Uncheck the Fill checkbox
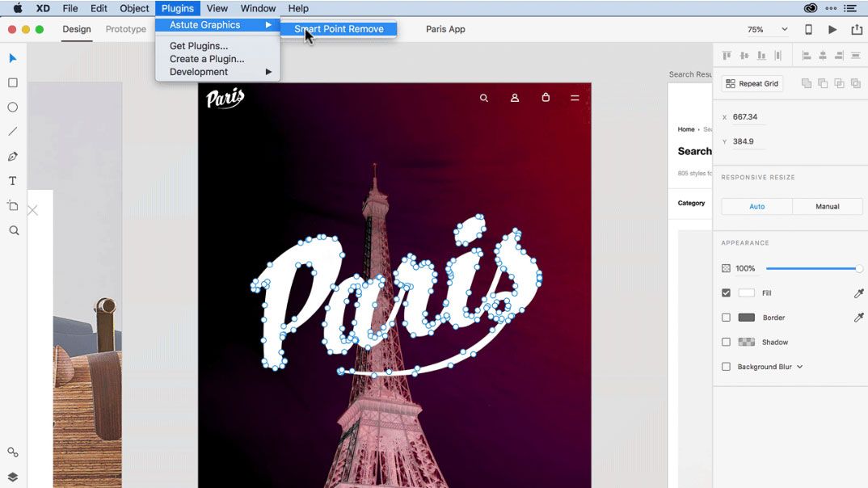Screen dimensions: 868x488 tap(726, 292)
